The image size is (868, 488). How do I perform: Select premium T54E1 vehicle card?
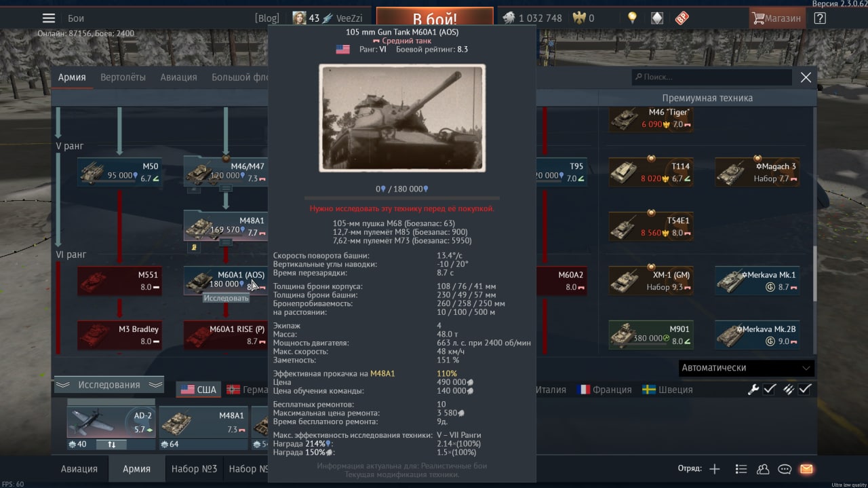[650, 225]
